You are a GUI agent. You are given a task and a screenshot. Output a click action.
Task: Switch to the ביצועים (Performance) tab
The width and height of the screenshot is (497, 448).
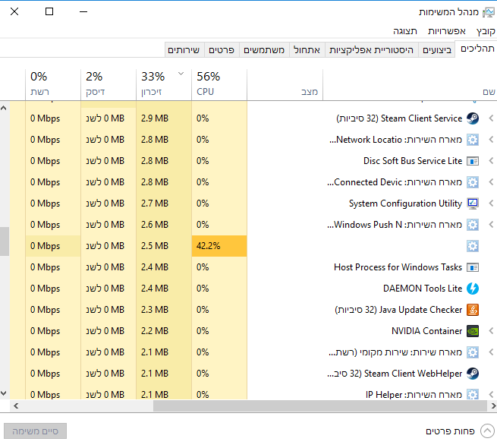437,50
